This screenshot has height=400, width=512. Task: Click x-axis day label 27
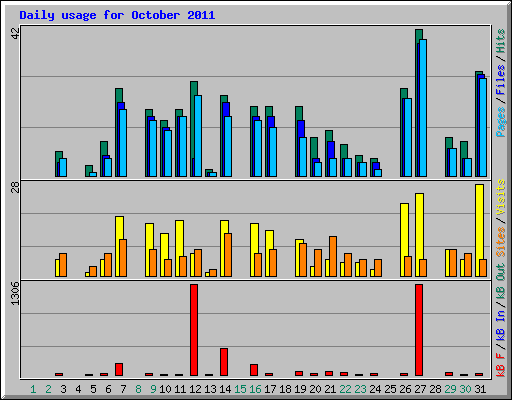(420, 389)
